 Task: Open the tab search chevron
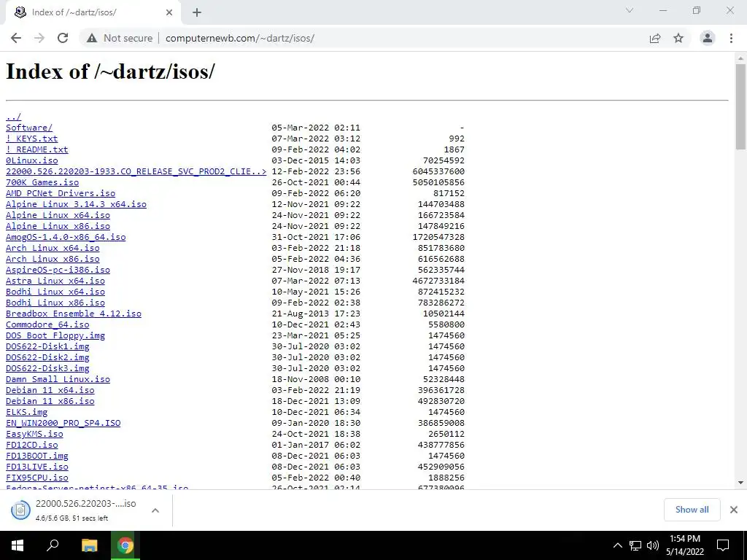tap(630, 10)
